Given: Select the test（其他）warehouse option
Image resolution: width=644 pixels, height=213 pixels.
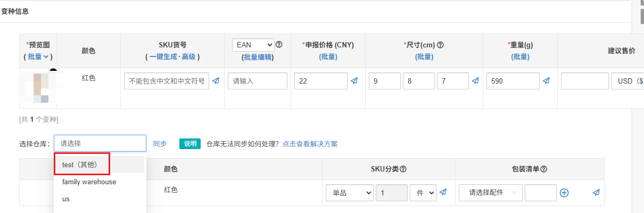Looking at the screenshot, I should click(80, 165).
